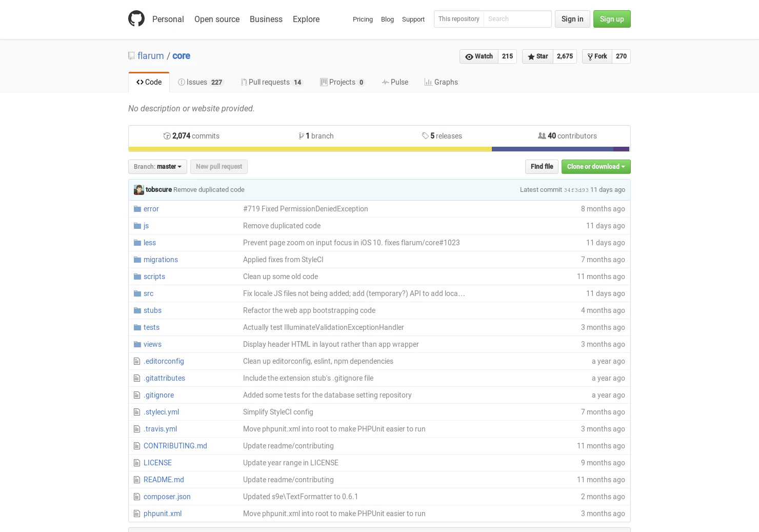Watch the flarum/core repository
Screen dimensions: 759x532
pyautogui.click(x=479, y=56)
